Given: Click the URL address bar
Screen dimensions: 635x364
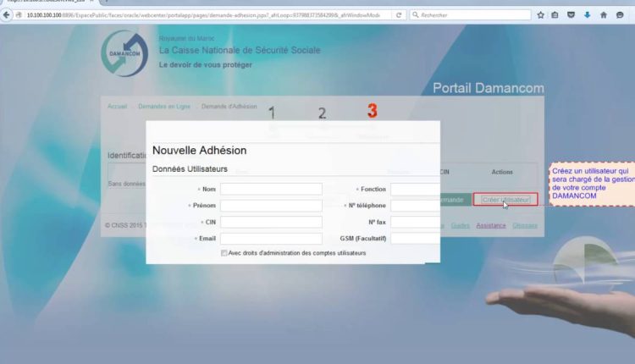Looking at the screenshot, I should (203, 15).
